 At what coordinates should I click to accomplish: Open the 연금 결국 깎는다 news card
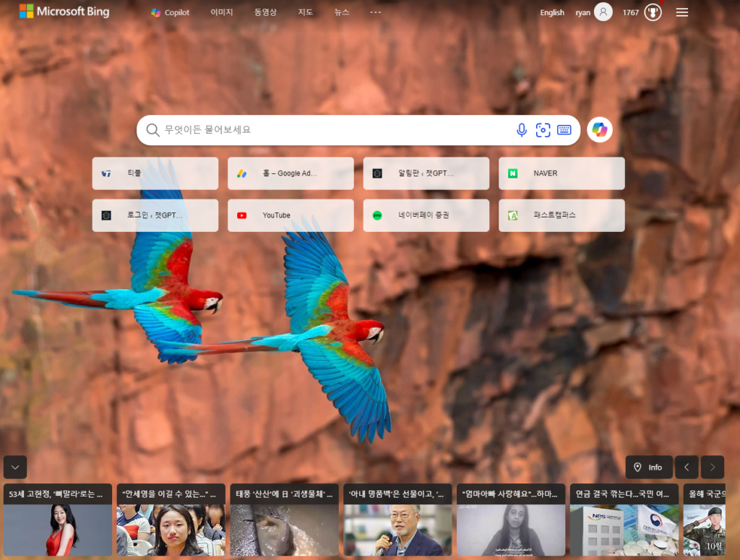pos(624,520)
